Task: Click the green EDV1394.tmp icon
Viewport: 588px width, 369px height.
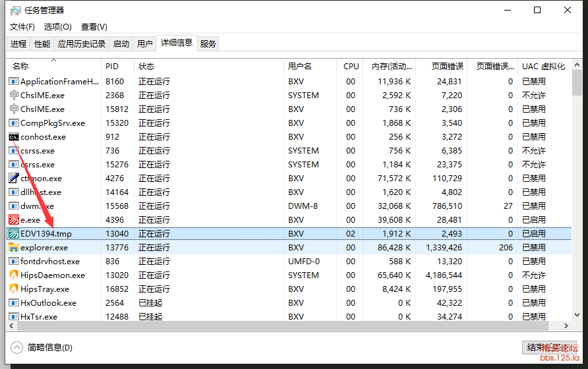Action: [14, 234]
